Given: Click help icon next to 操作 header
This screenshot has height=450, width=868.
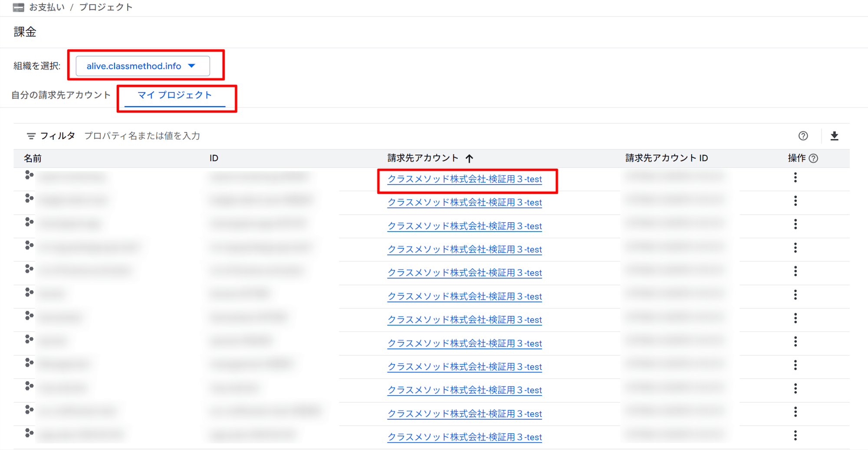Looking at the screenshot, I should click(x=814, y=158).
